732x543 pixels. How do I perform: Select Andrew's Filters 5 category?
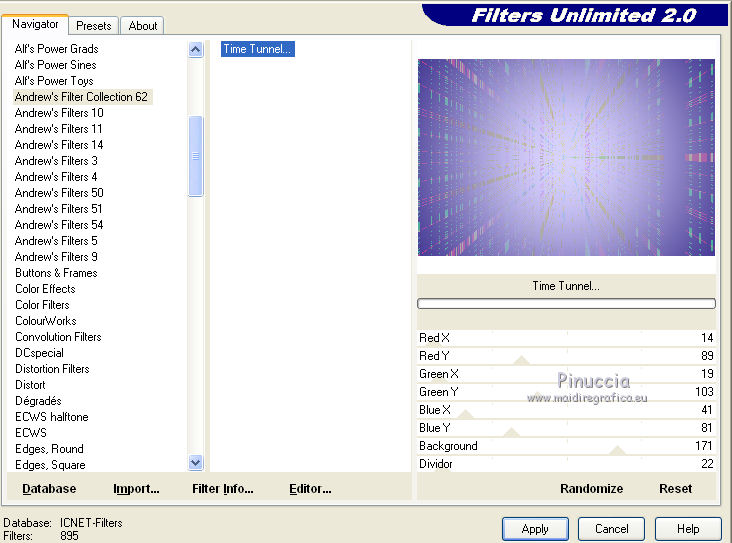coord(56,241)
